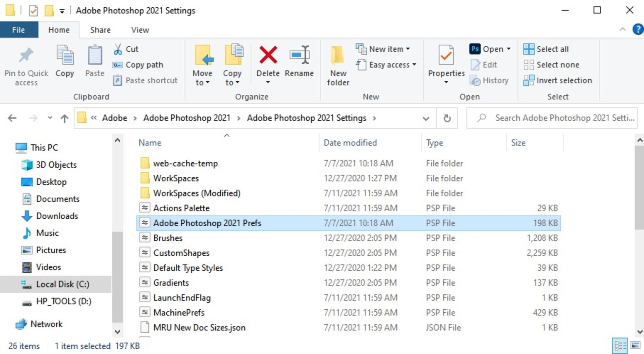The width and height of the screenshot is (644, 354).
Task: Select Local Disk (C:) in sidebar
Action: [56, 284]
